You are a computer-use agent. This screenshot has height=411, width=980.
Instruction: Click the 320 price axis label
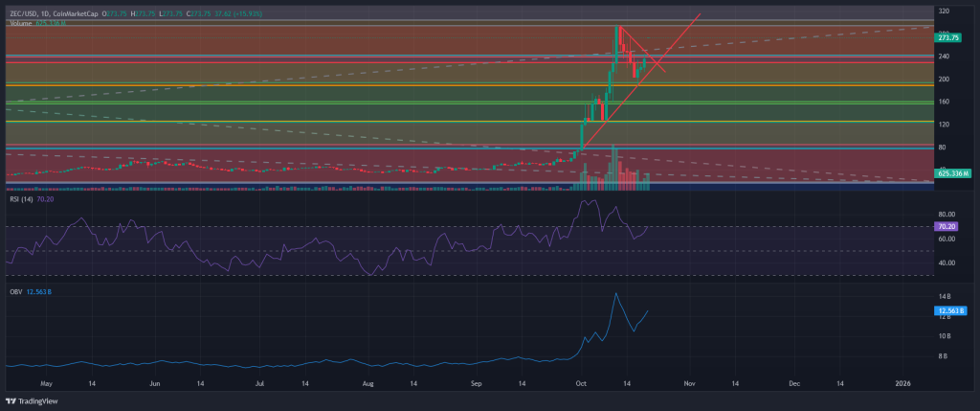click(x=944, y=12)
